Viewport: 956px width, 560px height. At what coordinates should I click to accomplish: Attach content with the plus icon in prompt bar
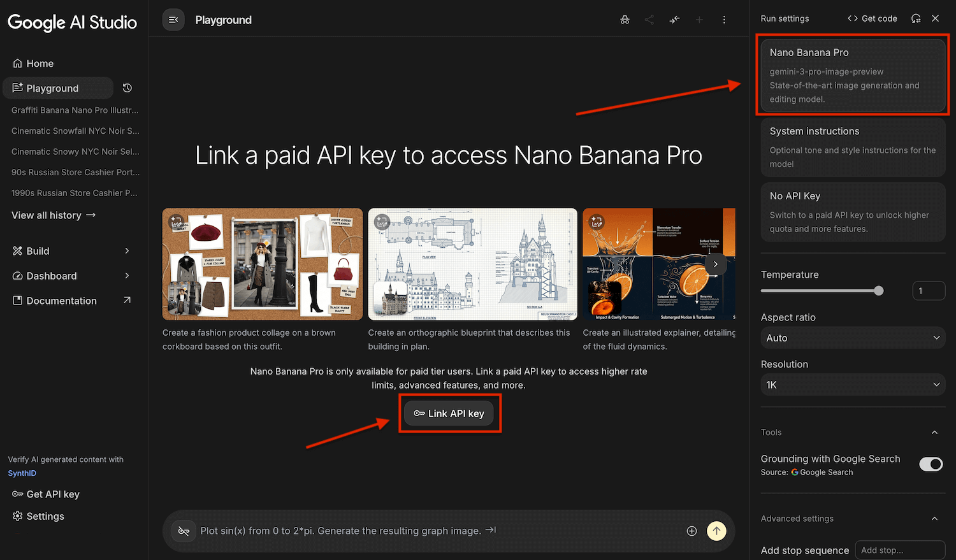pos(692,531)
